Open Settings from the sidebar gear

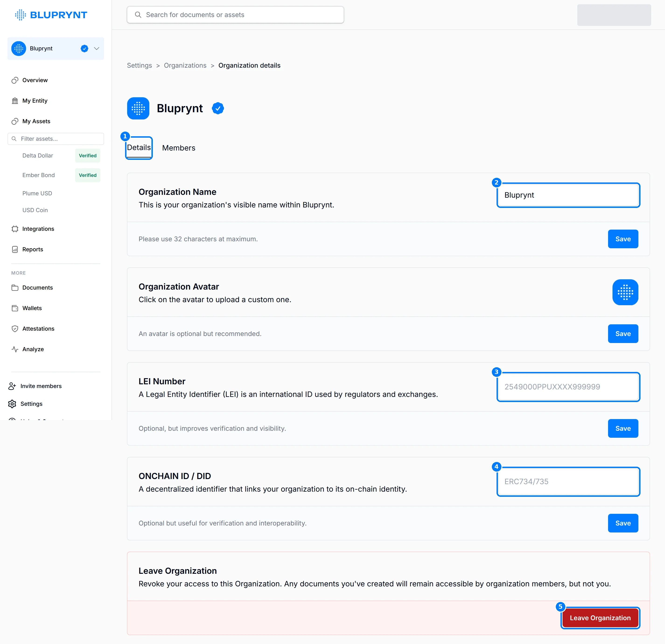point(25,404)
